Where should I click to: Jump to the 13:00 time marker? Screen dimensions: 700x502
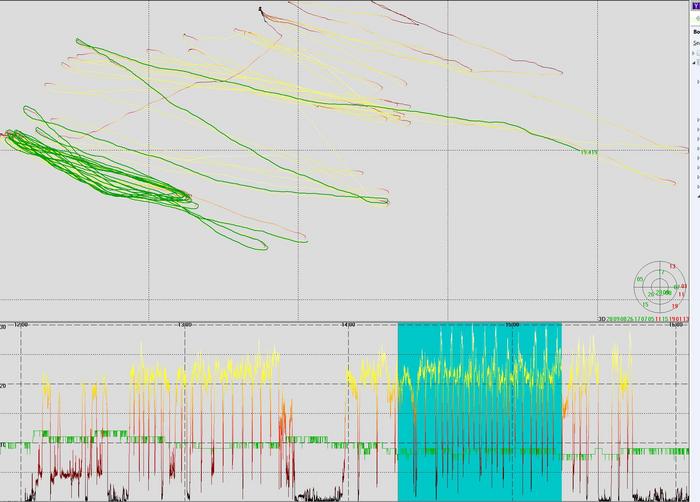tap(183, 325)
